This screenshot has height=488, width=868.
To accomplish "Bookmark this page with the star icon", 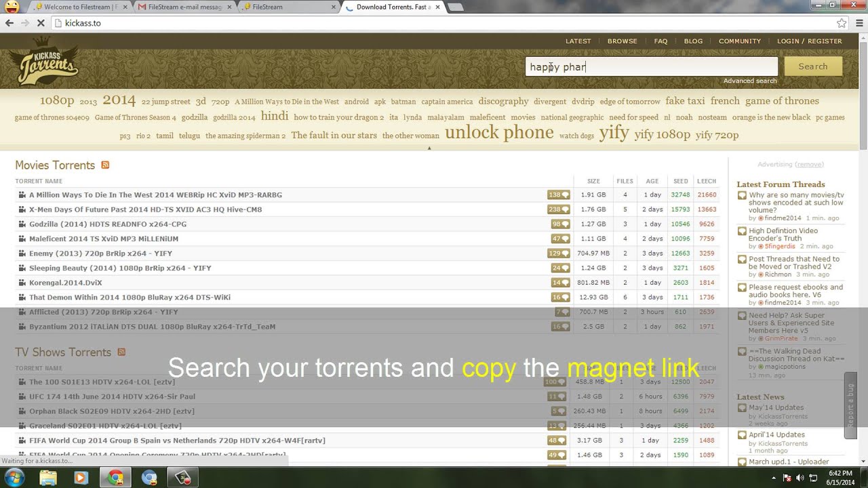I will (842, 23).
